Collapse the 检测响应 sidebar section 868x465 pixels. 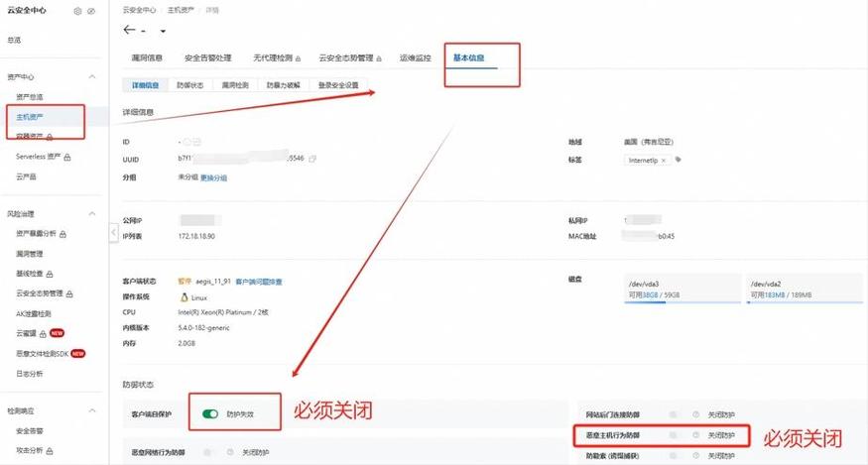click(x=92, y=410)
